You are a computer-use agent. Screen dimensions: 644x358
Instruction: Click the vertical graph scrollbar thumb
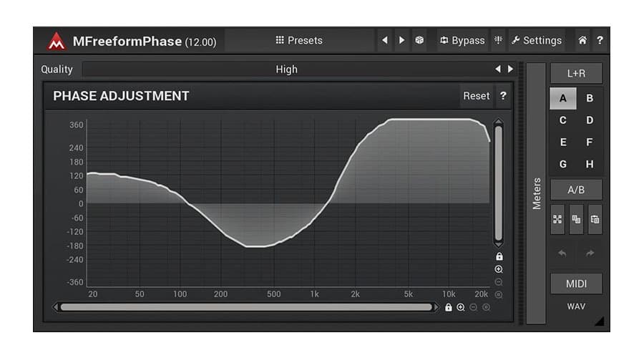pos(499,183)
